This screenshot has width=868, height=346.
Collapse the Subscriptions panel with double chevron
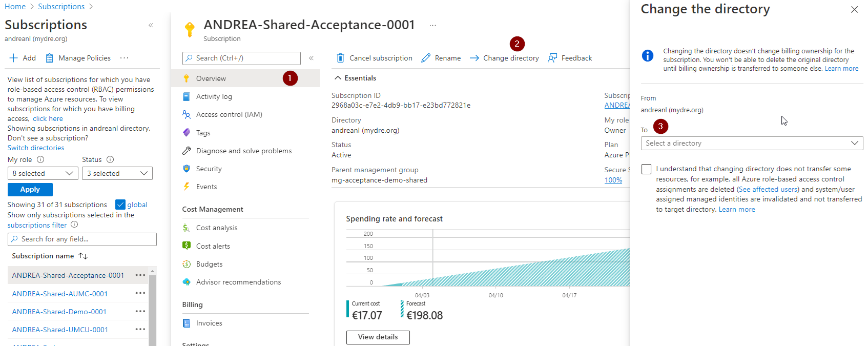coord(151,25)
